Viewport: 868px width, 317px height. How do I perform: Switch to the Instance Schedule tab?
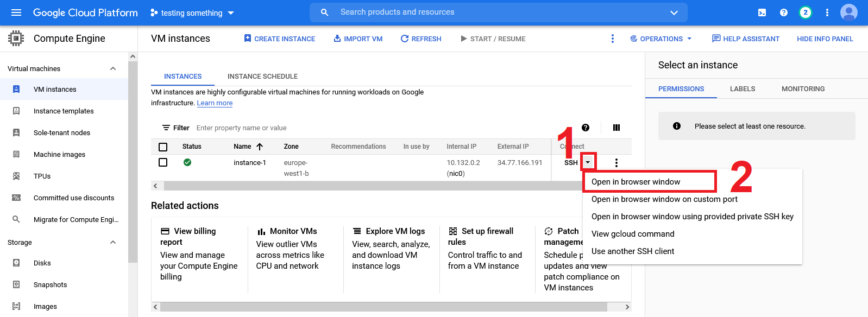[262, 77]
